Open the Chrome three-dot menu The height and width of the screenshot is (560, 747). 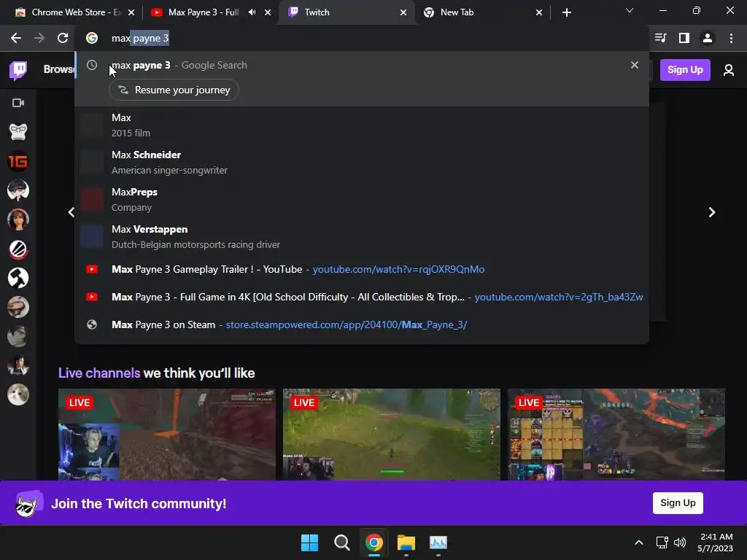pyautogui.click(x=731, y=38)
